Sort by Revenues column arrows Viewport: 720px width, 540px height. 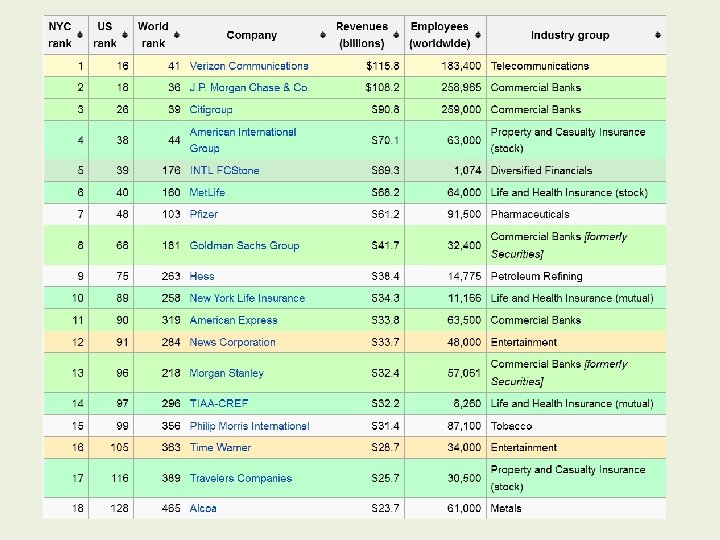[x=396, y=35]
